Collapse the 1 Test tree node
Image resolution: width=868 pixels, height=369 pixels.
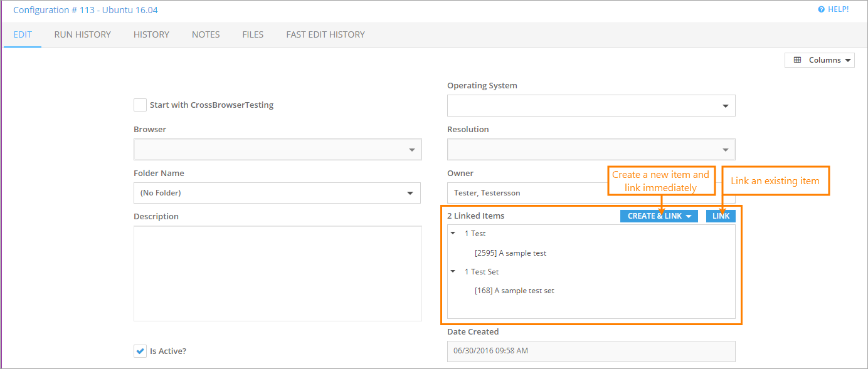coord(453,234)
